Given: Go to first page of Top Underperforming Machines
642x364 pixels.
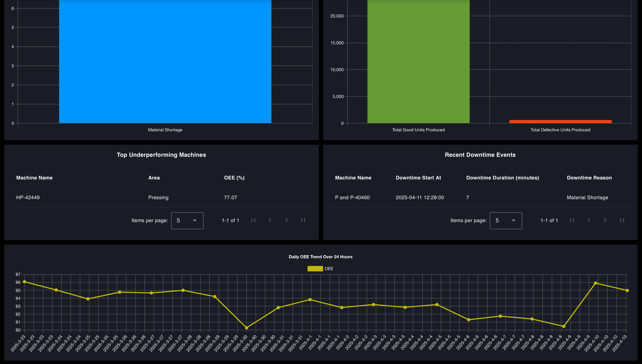Looking at the screenshot, I should pyautogui.click(x=254, y=220).
